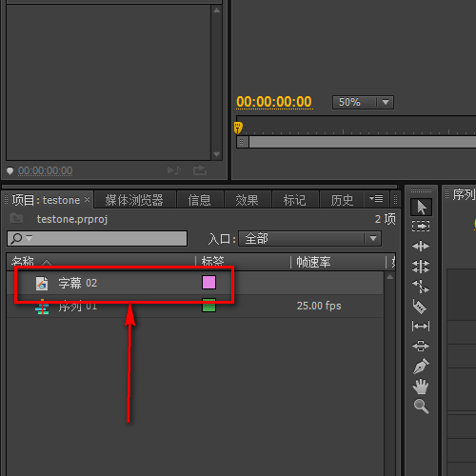Click the search magnifier icon in project panel

pos(16,238)
